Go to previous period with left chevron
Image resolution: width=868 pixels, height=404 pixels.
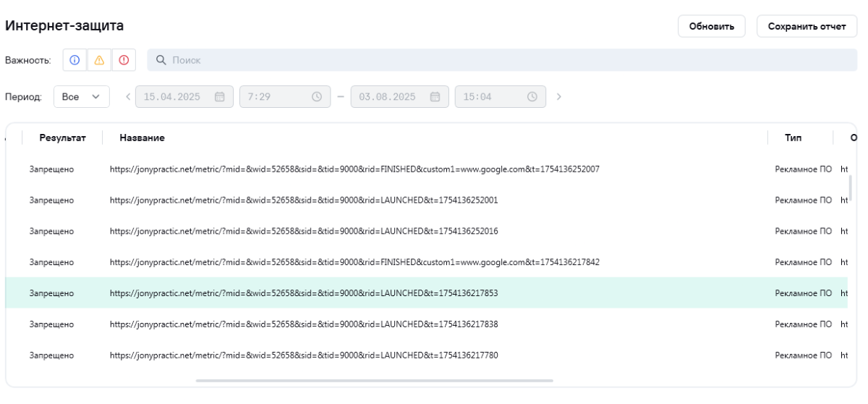[x=128, y=96]
